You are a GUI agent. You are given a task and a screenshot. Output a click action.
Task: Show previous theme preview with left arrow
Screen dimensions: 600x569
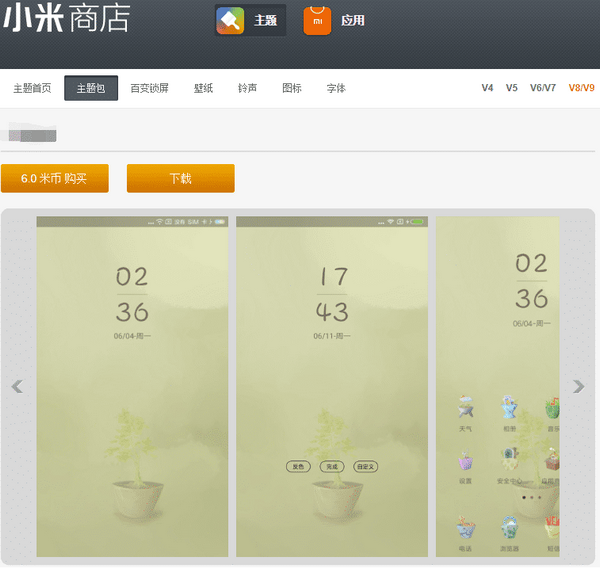point(17,387)
